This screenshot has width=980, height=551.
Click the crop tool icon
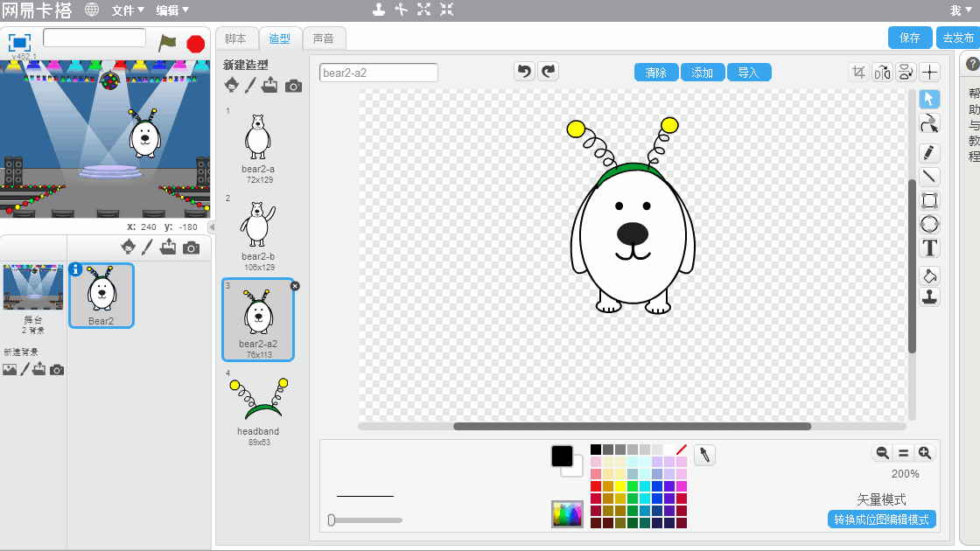click(858, 73)
